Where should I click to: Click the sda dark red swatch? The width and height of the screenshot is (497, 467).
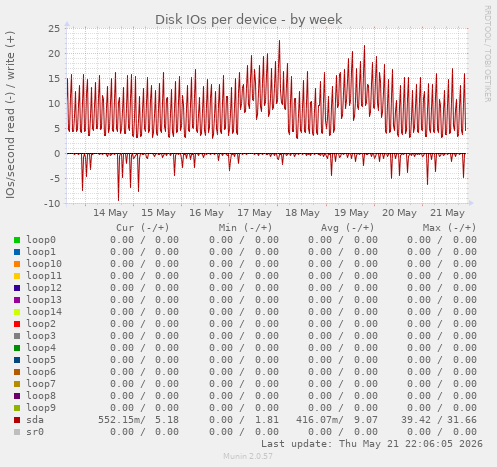coord(17,420)
